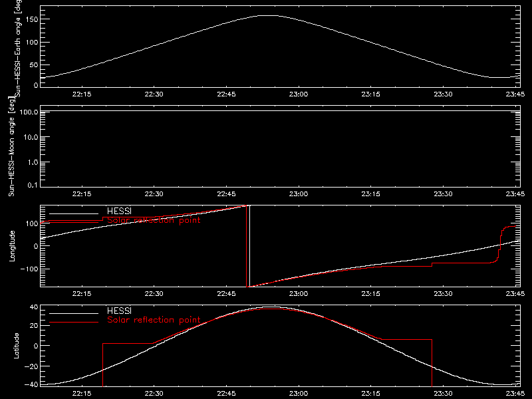Viewport: 532px width, 399px height.
Task: Click the Longitude axis title
Action: [x=12, y=246]
